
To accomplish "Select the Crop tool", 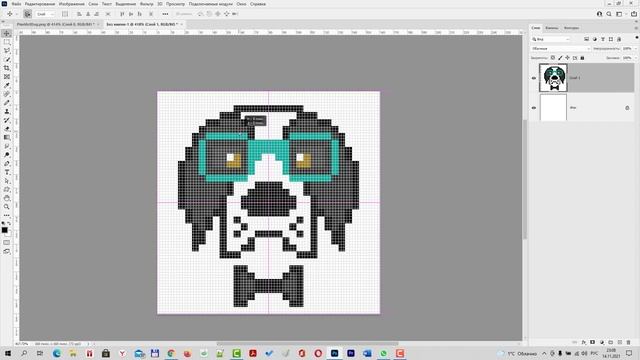I will coord(7,68).
